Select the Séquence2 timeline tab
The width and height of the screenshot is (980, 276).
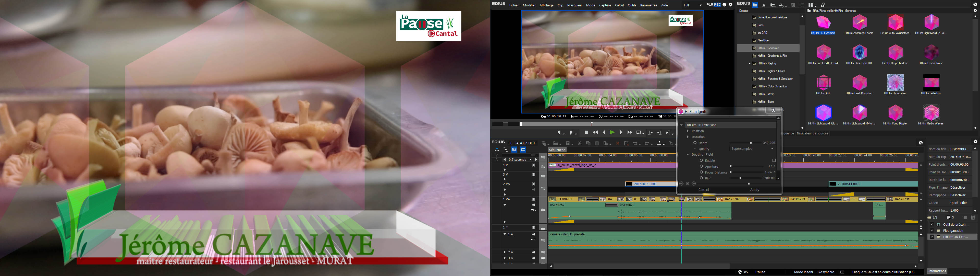[x=557, y=150]
